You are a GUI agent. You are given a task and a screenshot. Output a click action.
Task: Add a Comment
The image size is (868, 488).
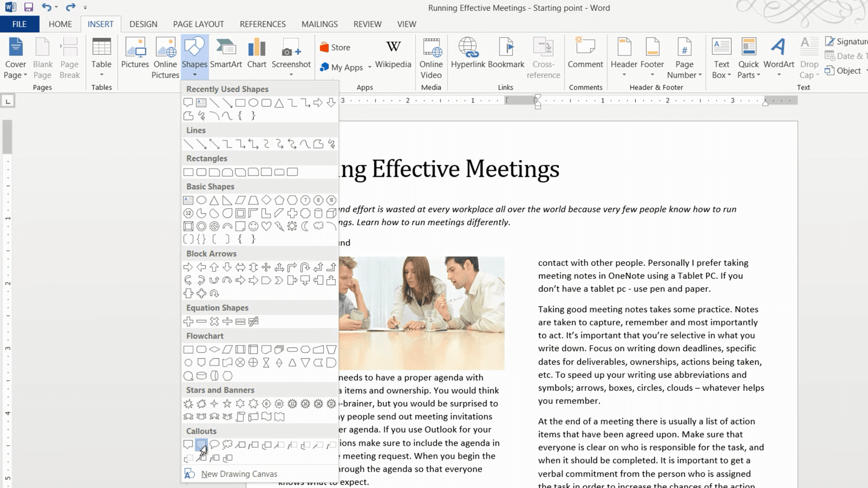585,54
